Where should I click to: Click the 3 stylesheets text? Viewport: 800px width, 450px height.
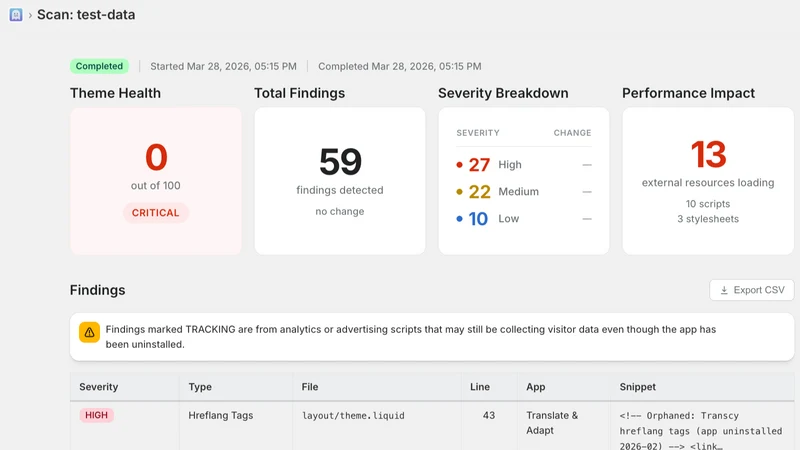tap(708, 219)
